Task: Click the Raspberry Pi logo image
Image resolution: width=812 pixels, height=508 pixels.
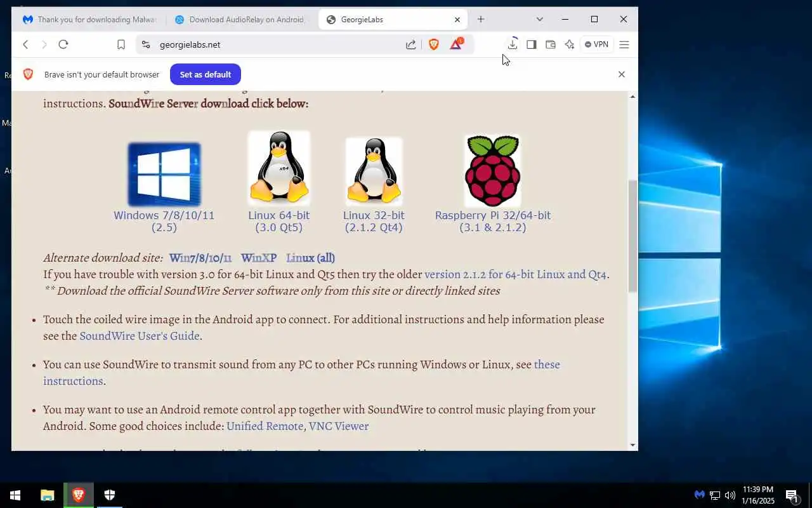Action: [493, 170]
